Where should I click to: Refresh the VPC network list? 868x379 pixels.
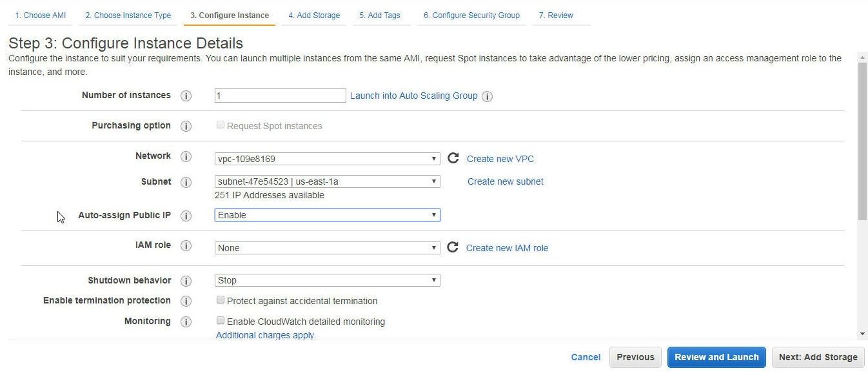click(453, 158)
